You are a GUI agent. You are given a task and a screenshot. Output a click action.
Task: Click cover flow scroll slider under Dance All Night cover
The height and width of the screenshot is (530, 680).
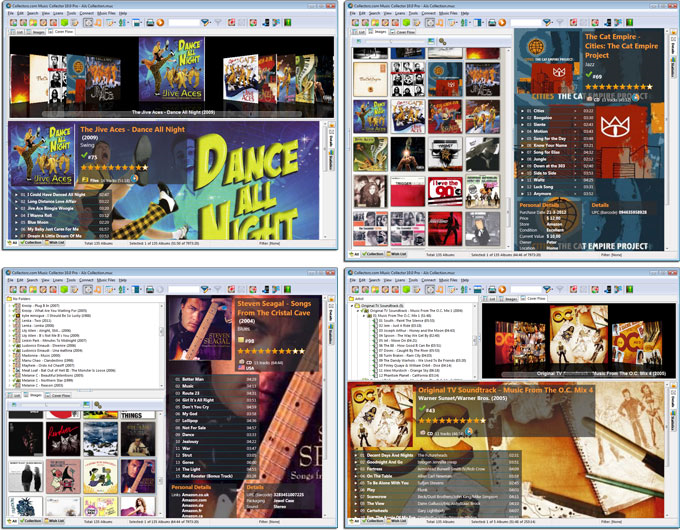pos(172,113)
